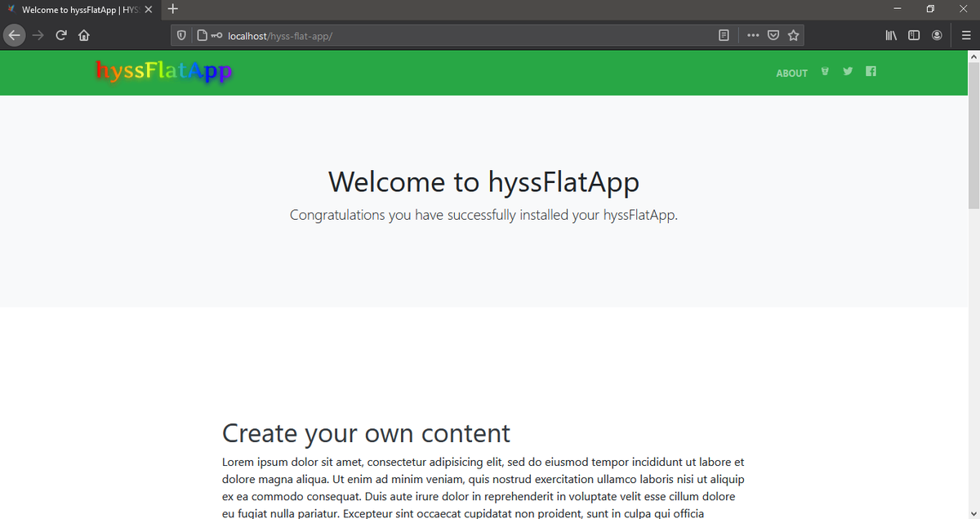Open the ABOUT navigation link
This screenshot has width=980, height=519.
click(x=791, y=73)
